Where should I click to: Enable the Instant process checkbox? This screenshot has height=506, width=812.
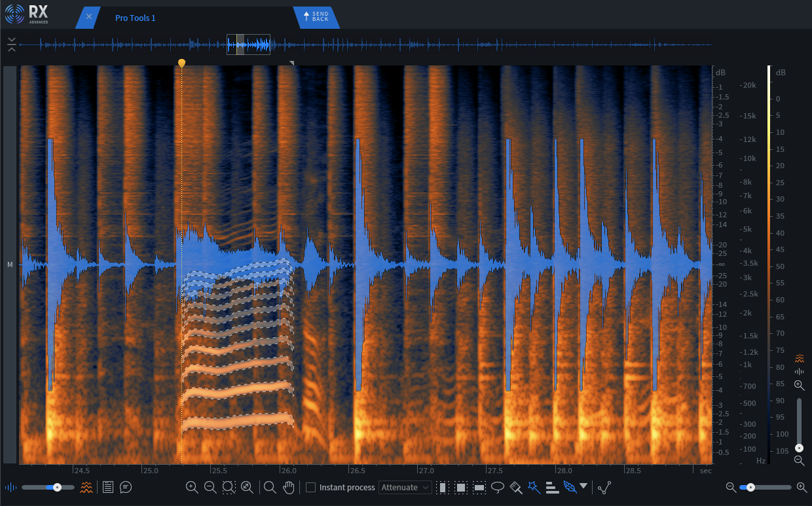click(x=311, y=487)
